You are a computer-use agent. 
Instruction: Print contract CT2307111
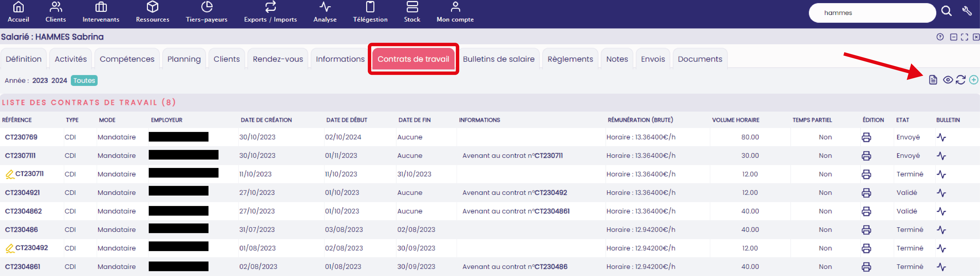866,156
